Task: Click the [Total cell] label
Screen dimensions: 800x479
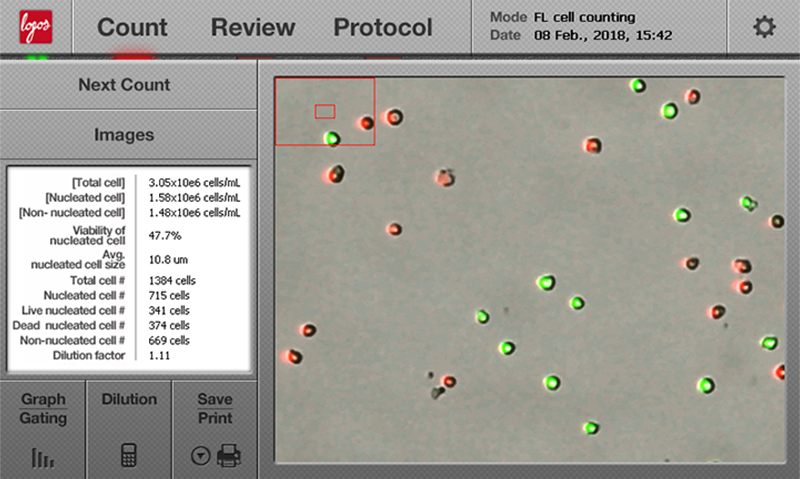Action: click(x=98, y=183)
